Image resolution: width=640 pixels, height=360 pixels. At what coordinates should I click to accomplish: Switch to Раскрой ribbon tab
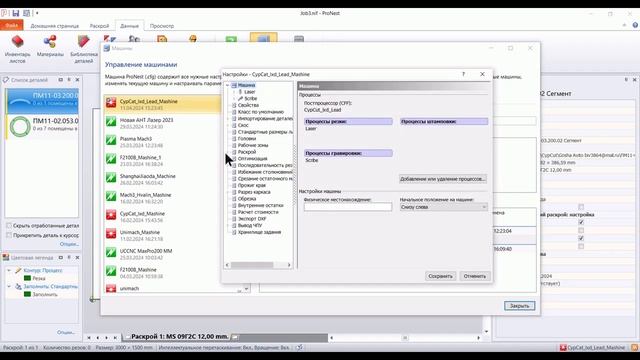coord(99,26)
